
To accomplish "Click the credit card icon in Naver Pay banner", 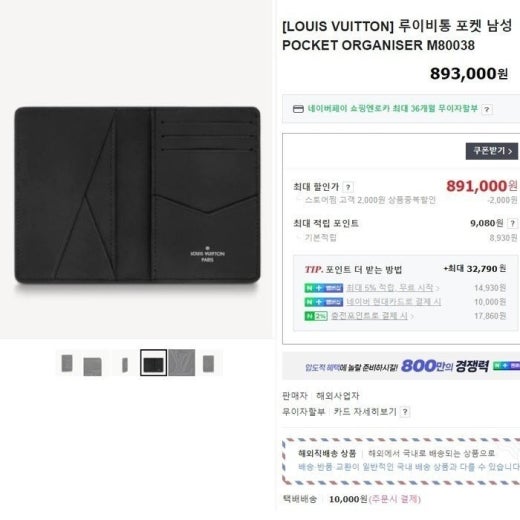I will coord(298,109).
